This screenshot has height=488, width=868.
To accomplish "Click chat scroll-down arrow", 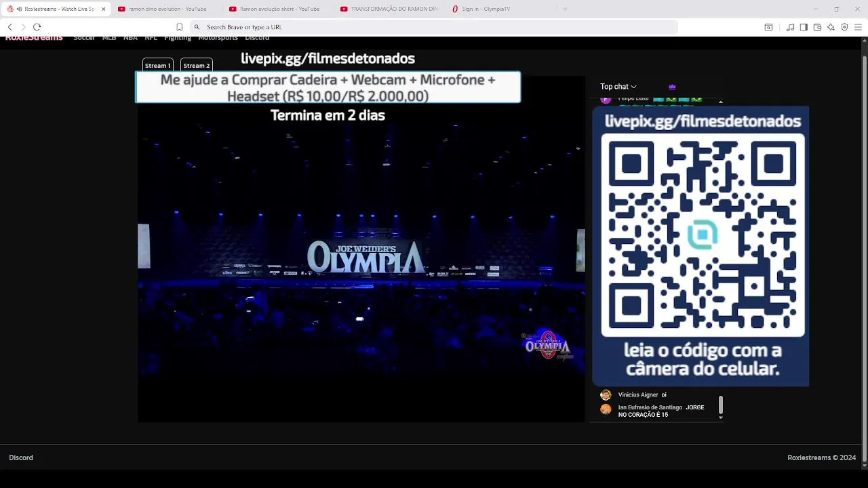I will click(x=720, y=418).
